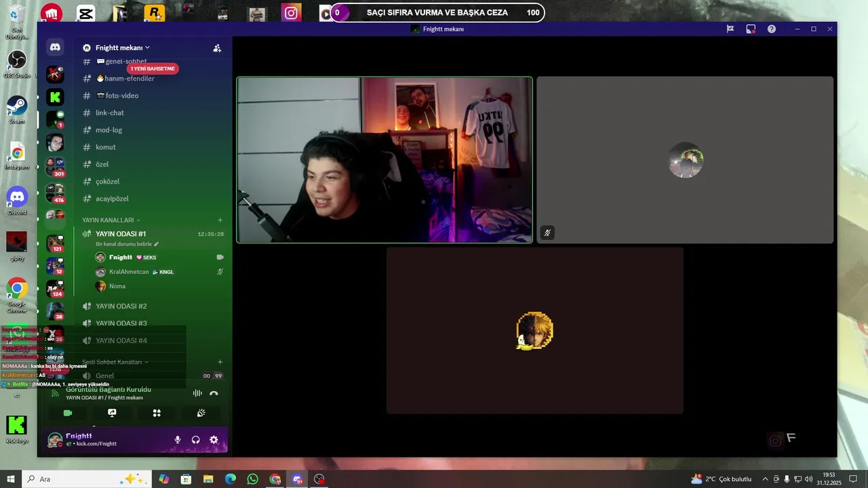
Task: Open Discord help icon in title bar
Action: (x=772, y=29)
